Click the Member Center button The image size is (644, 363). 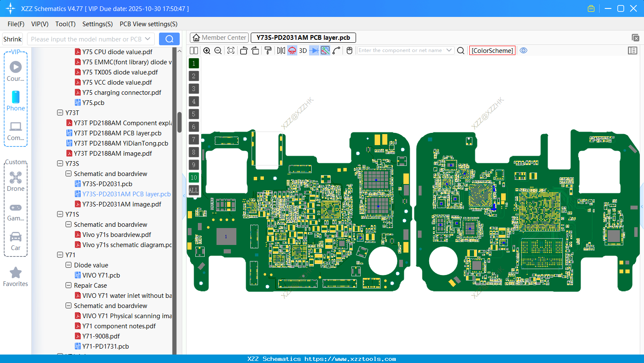pyautogui.click(x=219, y=37)
